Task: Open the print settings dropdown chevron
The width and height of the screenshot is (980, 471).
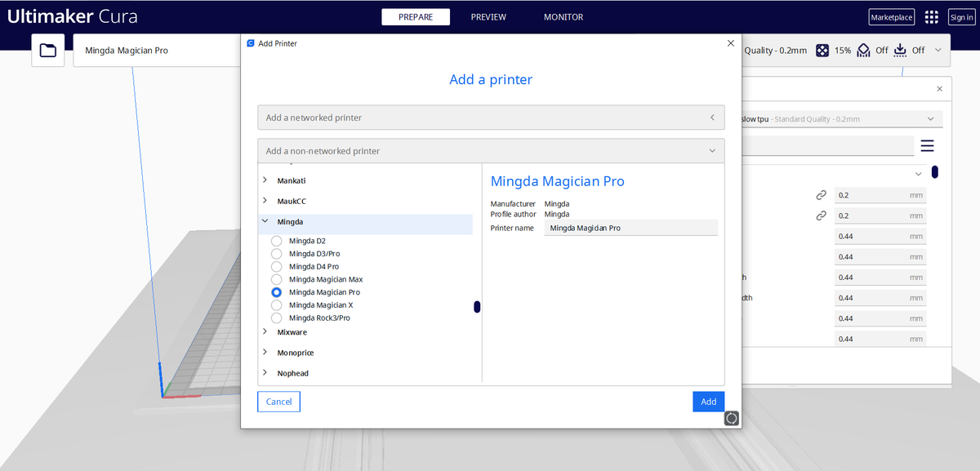Action: [936, 50]
